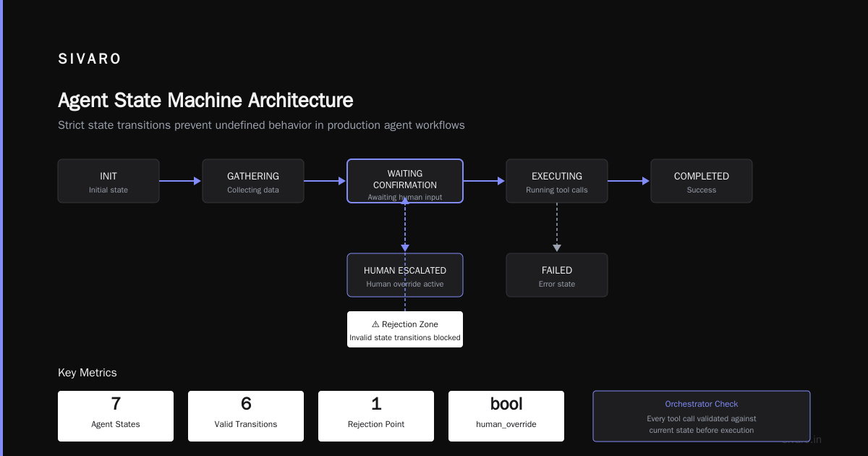The image size is (868, 456).
Task: Open the WAITING CONFIRMATION state box
Action: (x=405, y=181)
